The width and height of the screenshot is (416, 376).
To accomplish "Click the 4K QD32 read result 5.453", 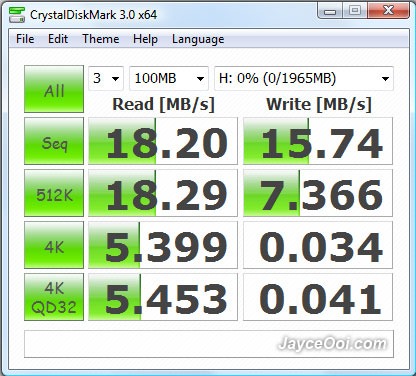I will pyautogui.click(x=163, y=297).
